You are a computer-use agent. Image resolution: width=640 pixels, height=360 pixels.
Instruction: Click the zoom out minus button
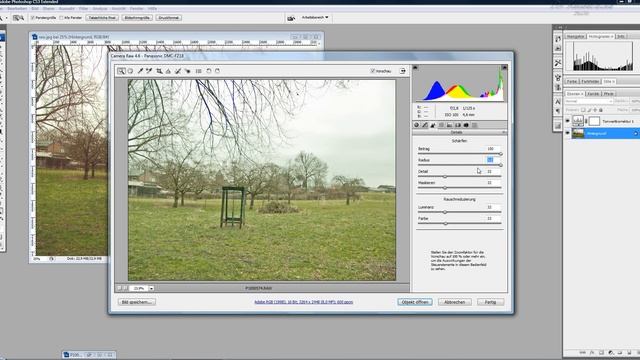pos(120,288)
